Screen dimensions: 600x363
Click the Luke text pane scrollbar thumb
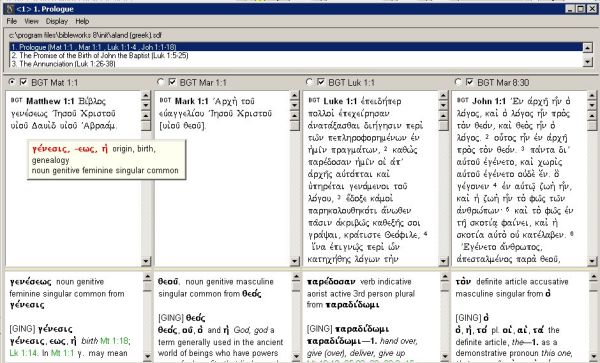(443, 125)
